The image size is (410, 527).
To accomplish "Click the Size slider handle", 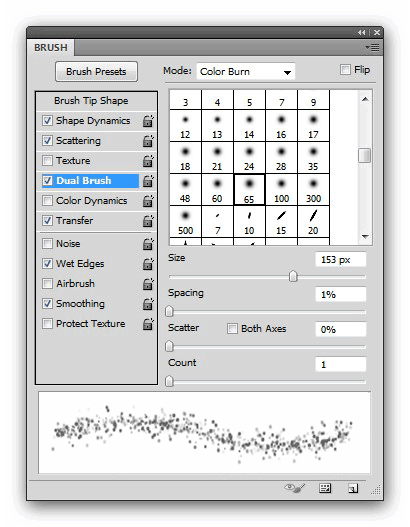I will point(293,276).
